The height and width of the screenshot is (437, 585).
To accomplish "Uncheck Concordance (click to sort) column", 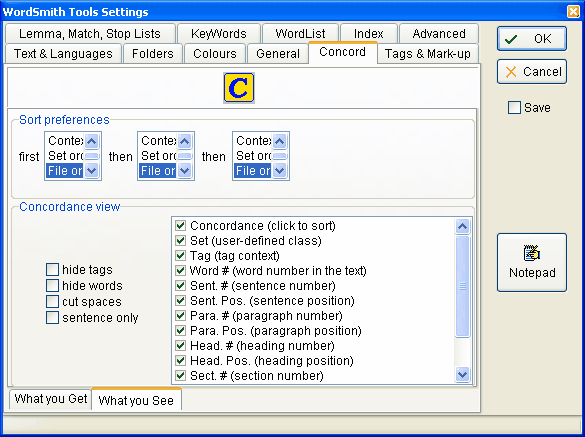I will 181,226.
